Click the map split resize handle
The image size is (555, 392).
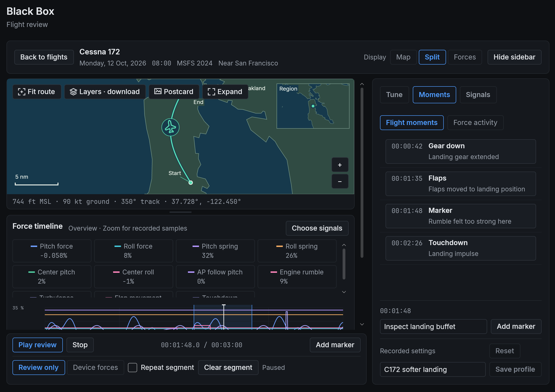pyautogui.click(x=180, y=212)
